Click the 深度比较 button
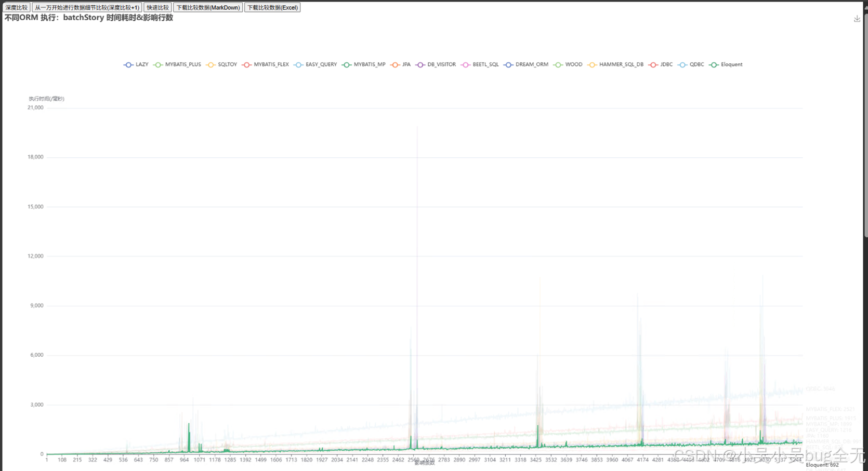Image resolution: width=868 pixels, height=471 pixels. pos(16,7)
